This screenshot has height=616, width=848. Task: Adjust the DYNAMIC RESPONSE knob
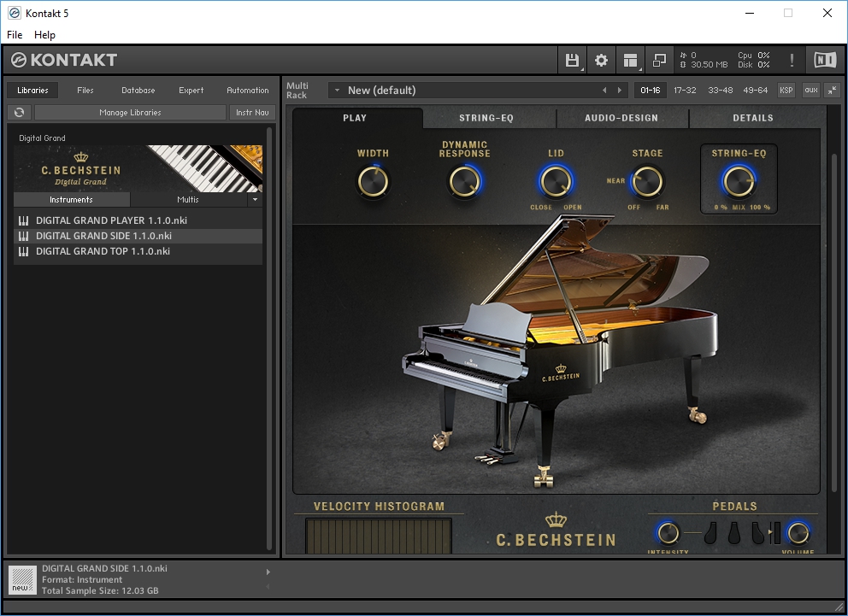(465, 181)
